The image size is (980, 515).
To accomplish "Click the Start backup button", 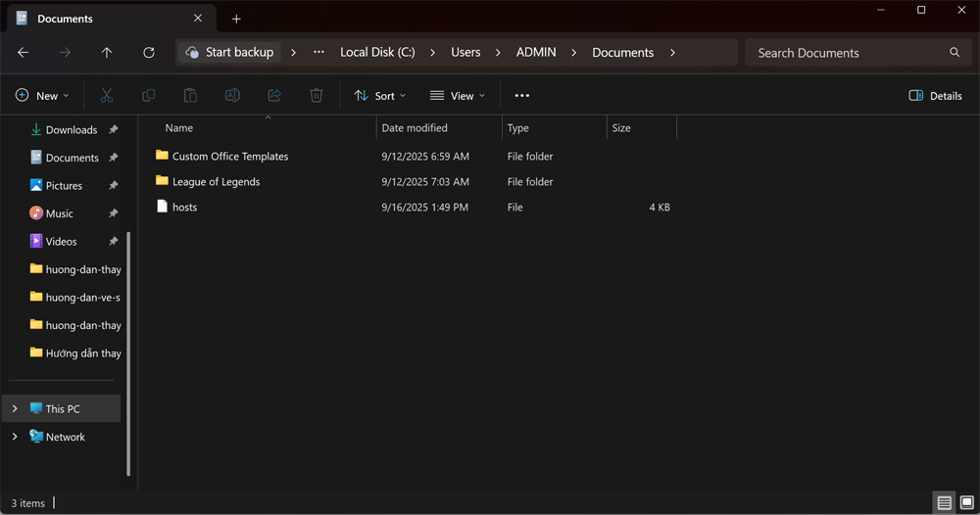I will click(x=229, y=53).
